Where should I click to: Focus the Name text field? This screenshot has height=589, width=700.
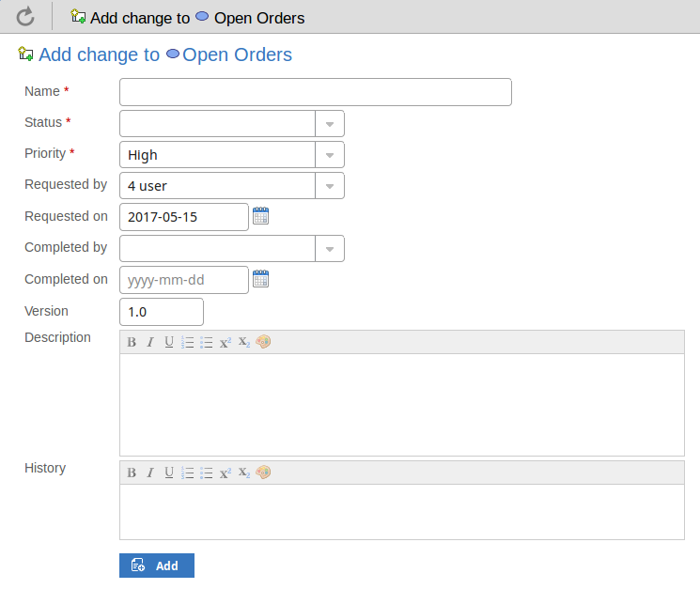tap(315, 92)
